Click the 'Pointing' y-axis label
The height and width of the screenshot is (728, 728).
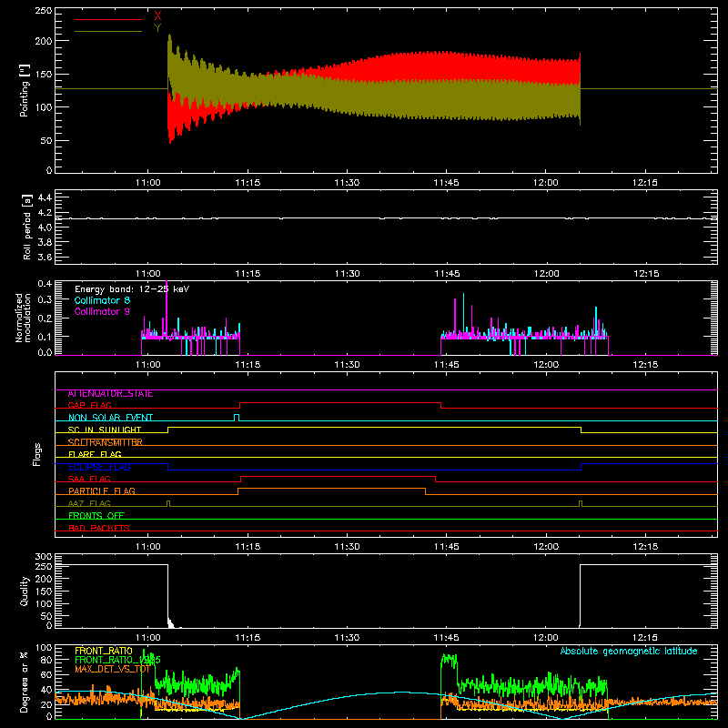tap(25, 90)
